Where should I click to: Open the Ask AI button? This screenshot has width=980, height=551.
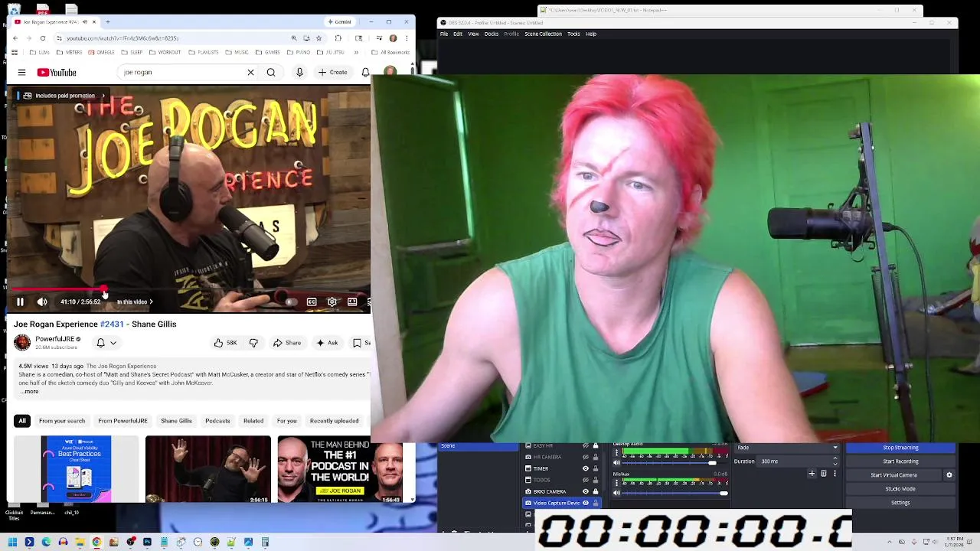tap(327, 343)
